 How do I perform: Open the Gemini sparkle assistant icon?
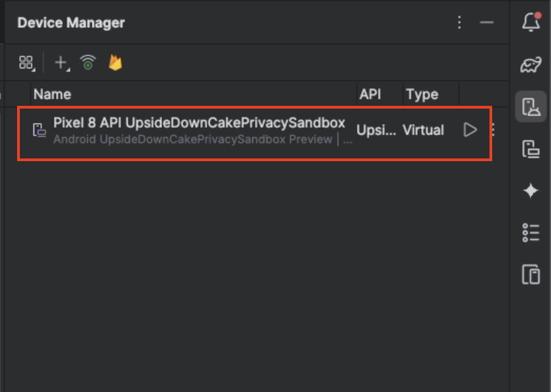click(x=530, y=191)
